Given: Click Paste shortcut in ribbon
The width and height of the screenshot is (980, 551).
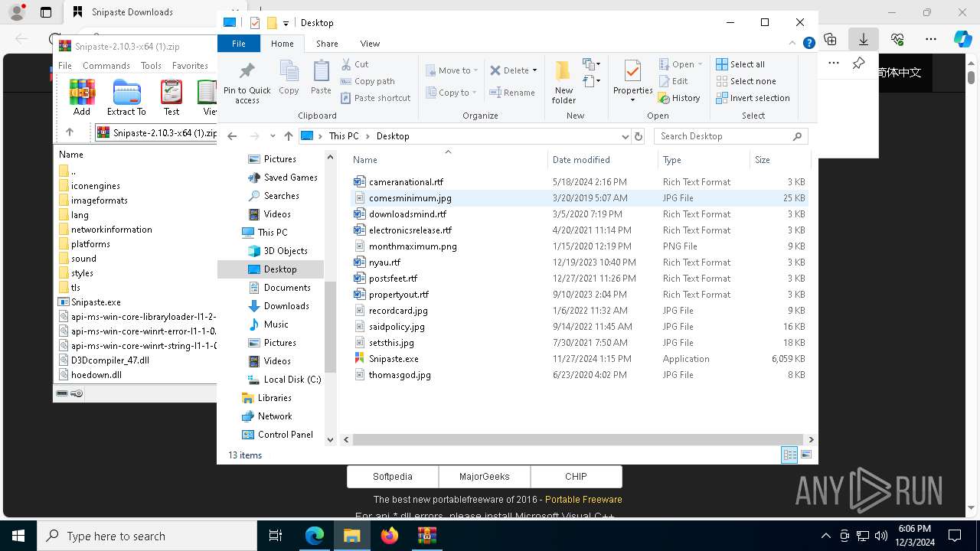Looking at the screenshot, I should pyautogui.click(x=376, y=98).
